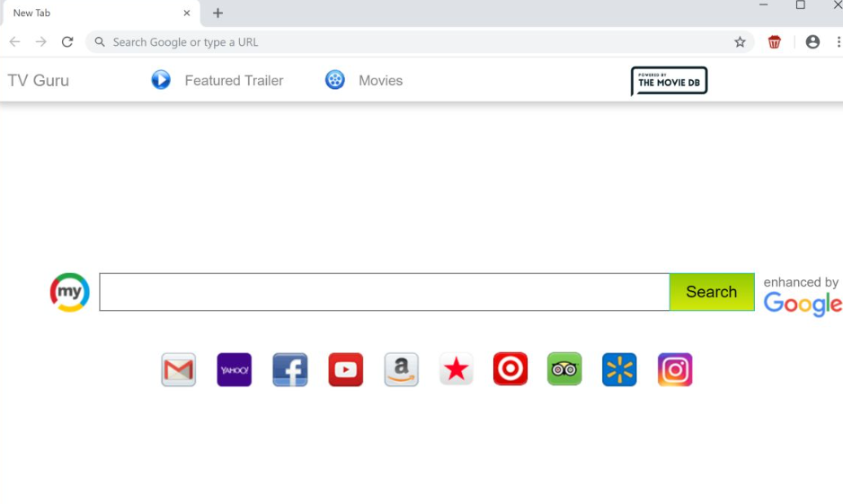The height and width of the screenshot is (504, 843).
Task: Select the New Tab browser tab
Action: [101, 13]
